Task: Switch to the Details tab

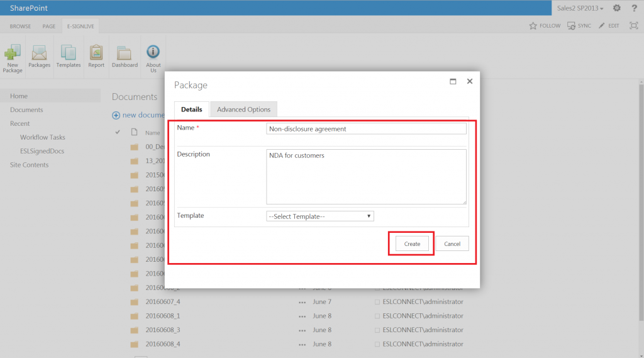Action: click(x=192, y=109)
